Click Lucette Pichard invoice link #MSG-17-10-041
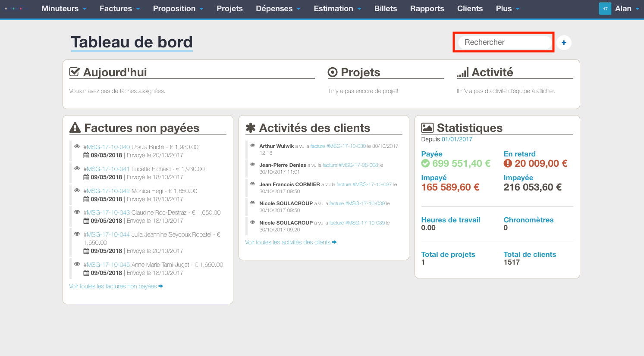Image resolution: width=644 pixels, height=356 pixels. click(x=107, y=169)
